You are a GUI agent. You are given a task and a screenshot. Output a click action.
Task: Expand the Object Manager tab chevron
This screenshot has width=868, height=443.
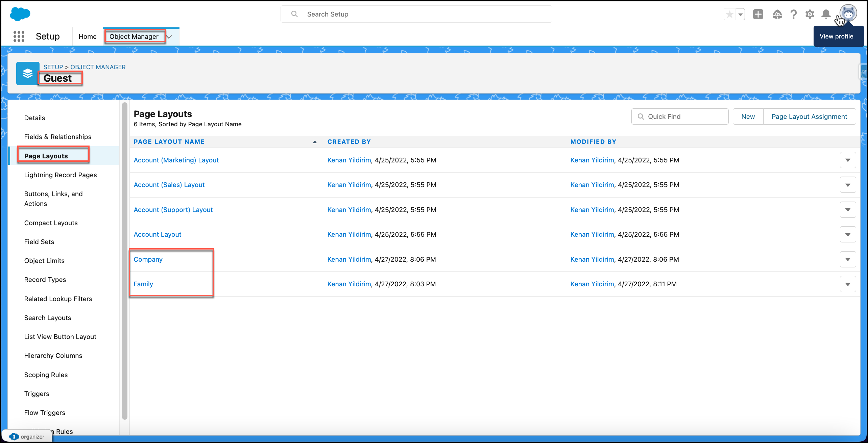[170, 36]
